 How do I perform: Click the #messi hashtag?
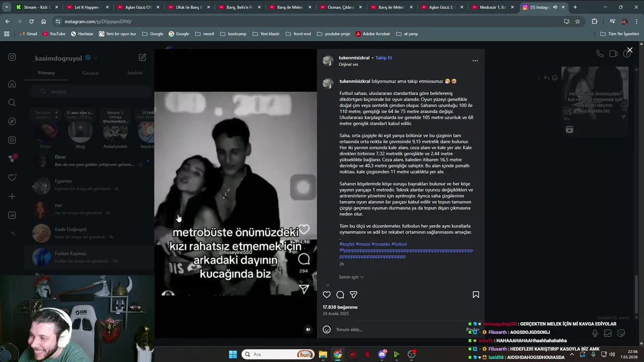[363, 244]
